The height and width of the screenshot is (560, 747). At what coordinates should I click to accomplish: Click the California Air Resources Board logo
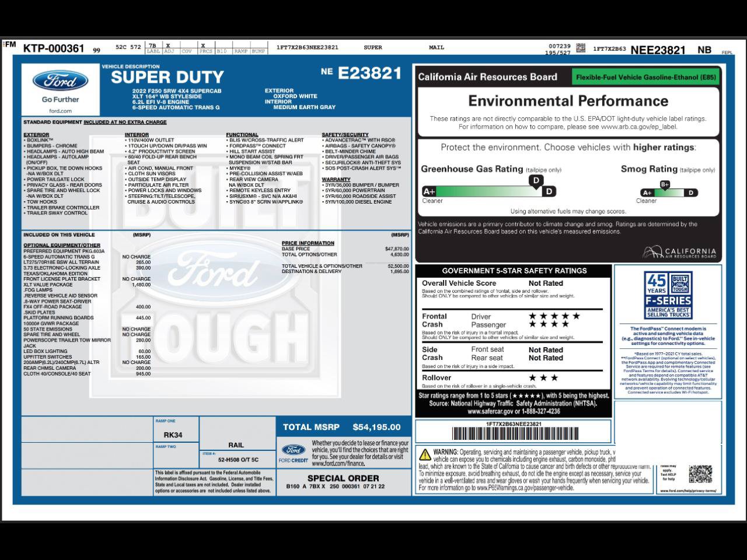679,253
